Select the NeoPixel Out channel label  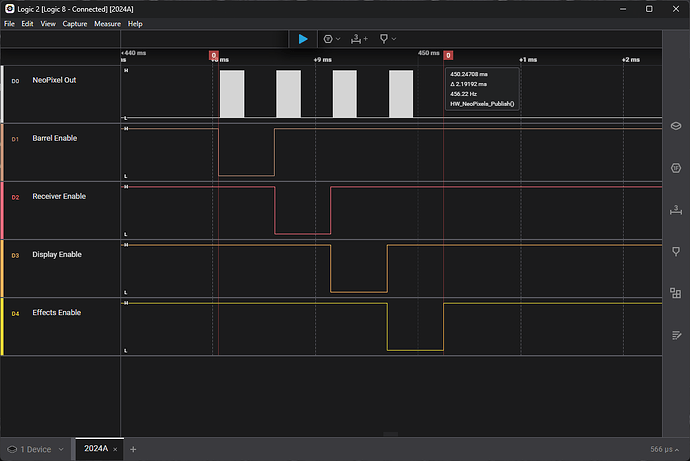coord(55,79)
